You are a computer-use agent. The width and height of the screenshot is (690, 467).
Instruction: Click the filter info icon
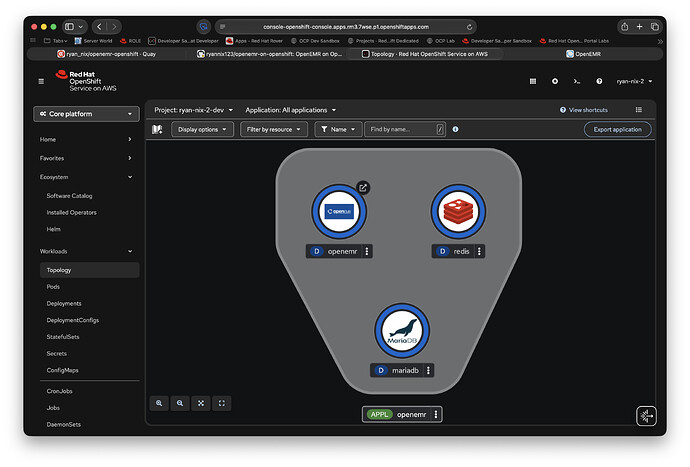pos(455,129)
